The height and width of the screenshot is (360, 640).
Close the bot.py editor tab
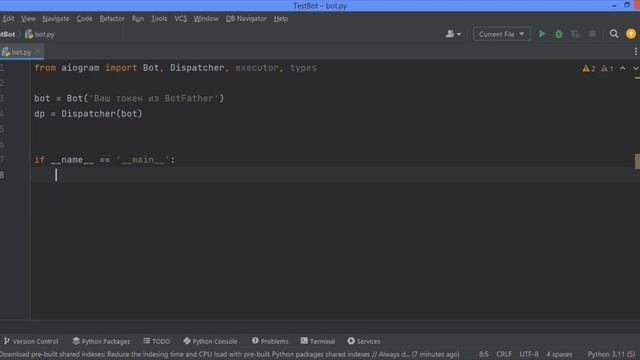[x=37, y=52]
